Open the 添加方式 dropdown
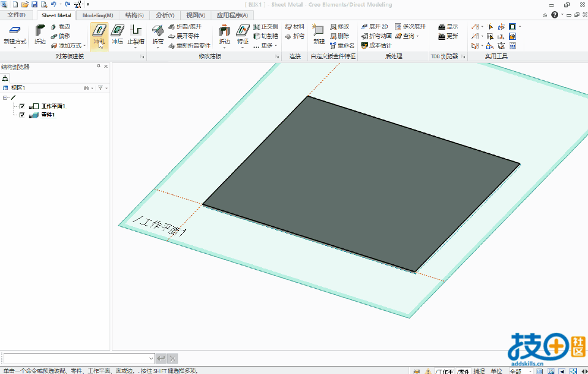This screenshot has height=374, width=588. [69, 45]
